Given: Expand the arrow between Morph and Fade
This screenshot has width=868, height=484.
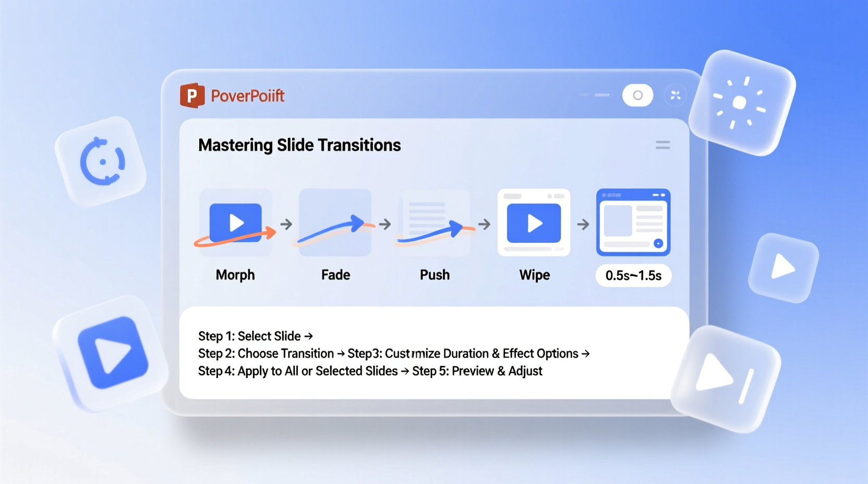Looking at the screenshot, I should pos(285,224).
